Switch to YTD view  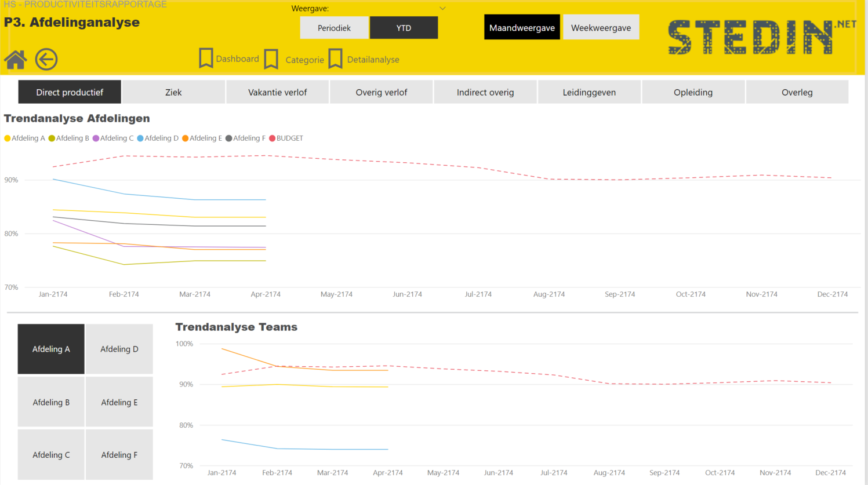click(x=404, y=28)
